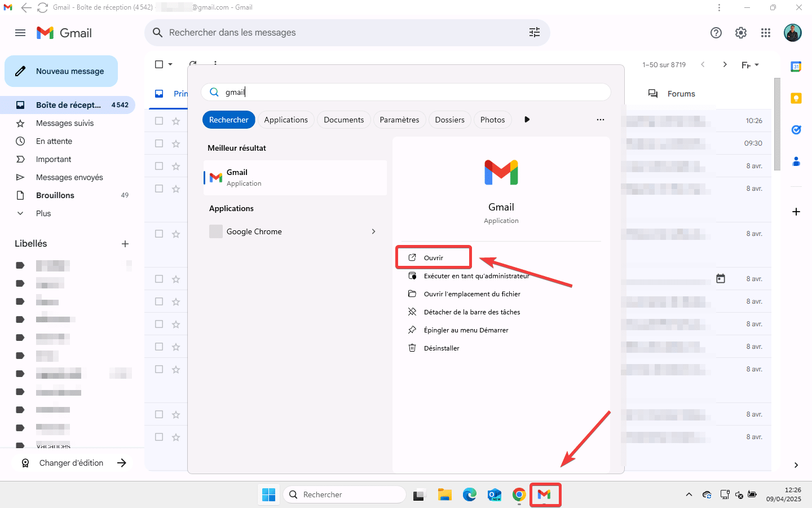
Task: Open File Explorer from the taskbar
Action: click(445, 494)
